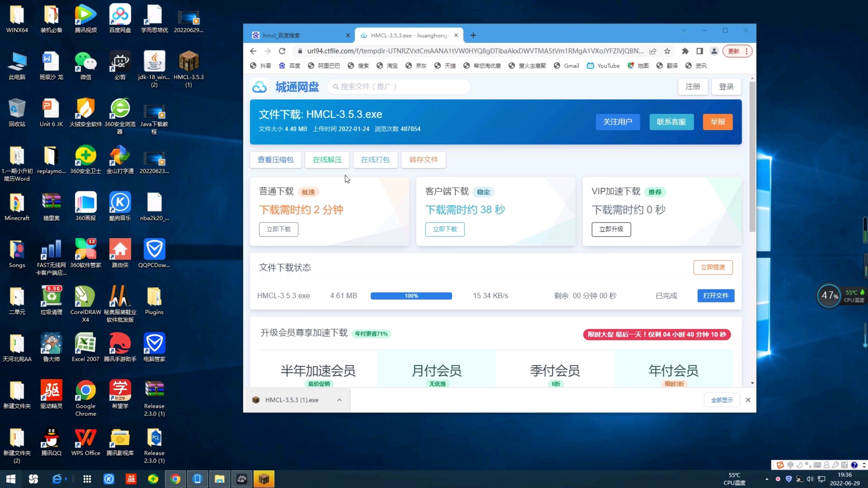The height and width of the screenshot is (488, 868).
Task: Open a new browser tab
Action: click(473, 35)
